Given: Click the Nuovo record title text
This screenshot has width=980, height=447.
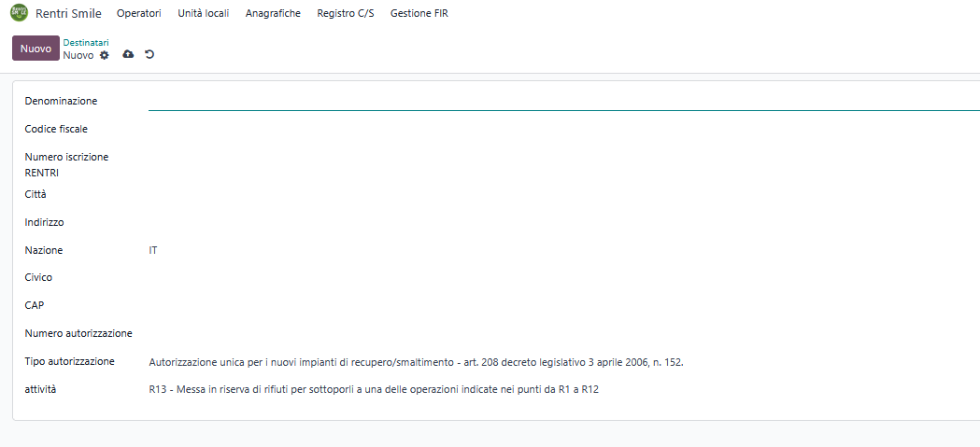Looking at the screenshot, I should tap(78, 55).
